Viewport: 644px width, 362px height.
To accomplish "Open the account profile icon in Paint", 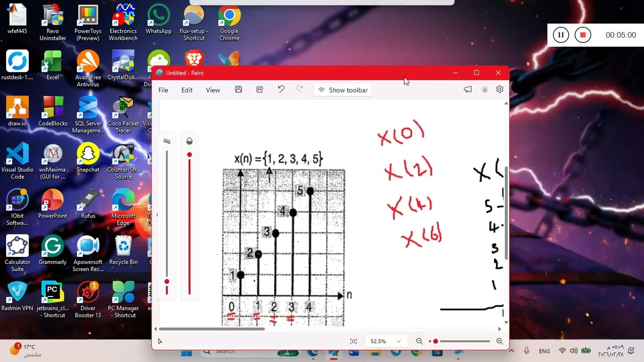I will pyautogui.click(x=485, y=89).
